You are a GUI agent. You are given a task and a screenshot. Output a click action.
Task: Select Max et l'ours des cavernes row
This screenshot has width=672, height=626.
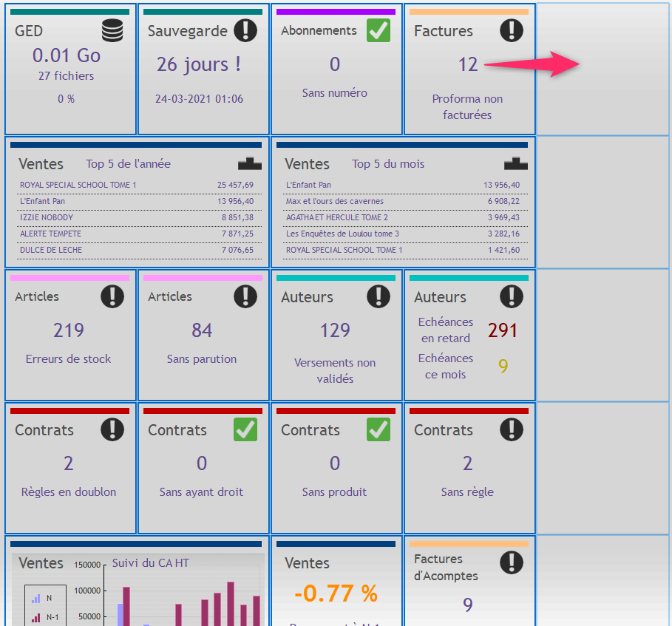tap(405, 201)
